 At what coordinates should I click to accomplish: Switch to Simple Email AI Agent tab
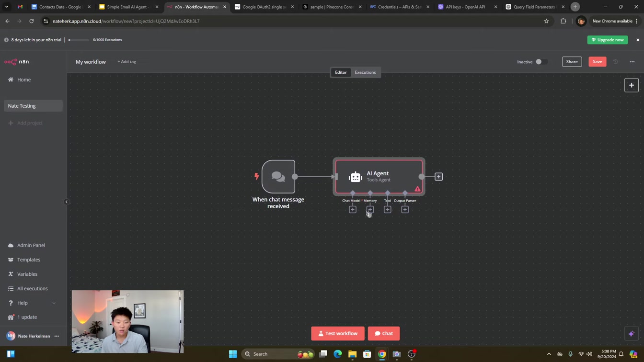pos(128,7)
